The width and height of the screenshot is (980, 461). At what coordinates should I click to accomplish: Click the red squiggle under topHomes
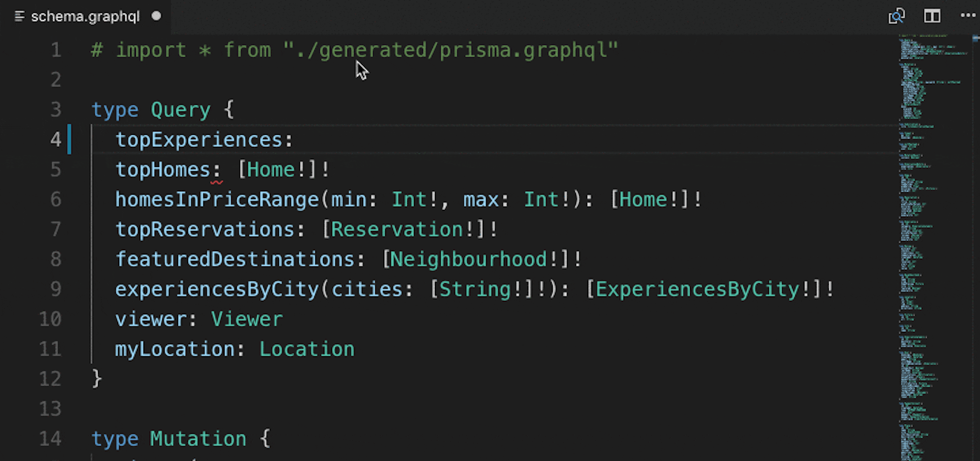pyautogui.click(x=216, y=182)
